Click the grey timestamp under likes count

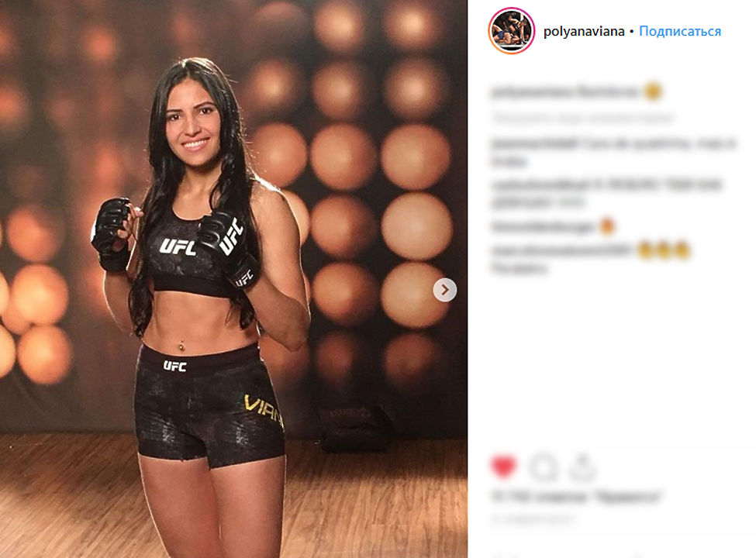pyautogui.click(x=533, y=519)
